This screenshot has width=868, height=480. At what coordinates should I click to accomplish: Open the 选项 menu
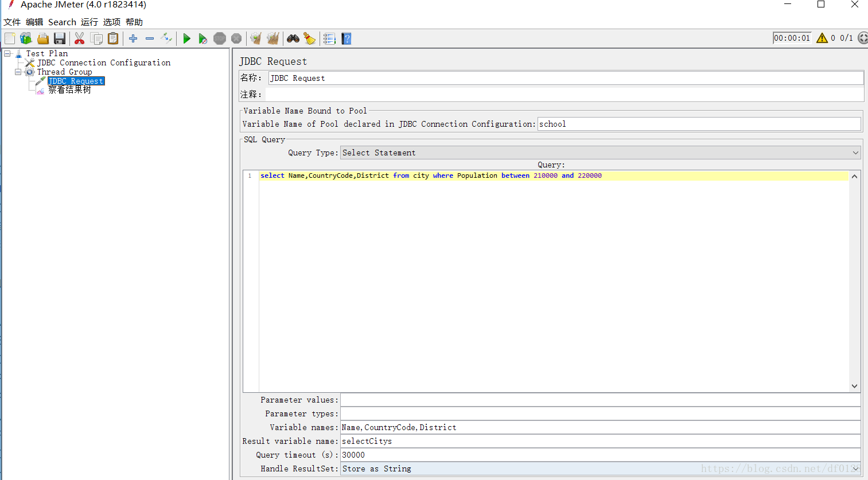coord(112,22)
